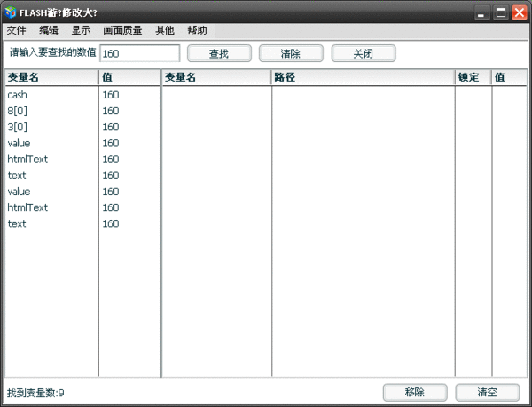The height and width of the screenshot is (407, 532).
Task: Click the 160 value beside 3[0]
Action: point(111,127)
